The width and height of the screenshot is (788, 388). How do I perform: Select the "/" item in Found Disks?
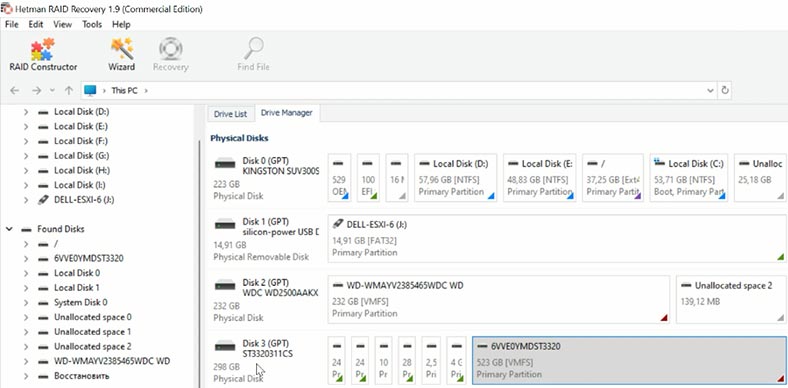(x=56, y=244)
